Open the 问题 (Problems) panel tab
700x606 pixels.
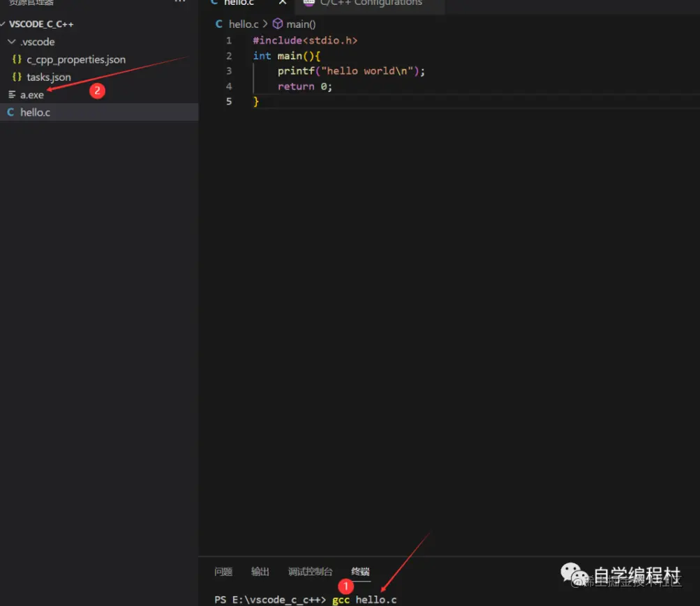pyautogui.click(x=223, y=572)
